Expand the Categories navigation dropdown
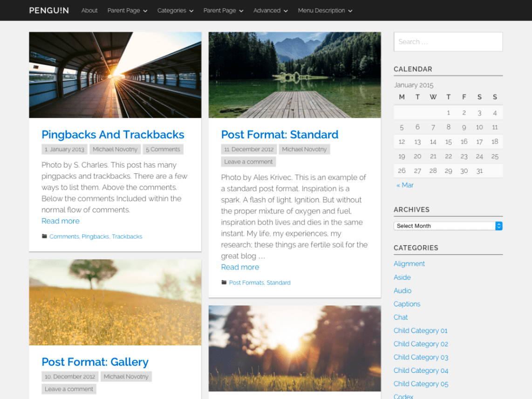This screenshot has width=532, height=399. (x=175, y=10)
